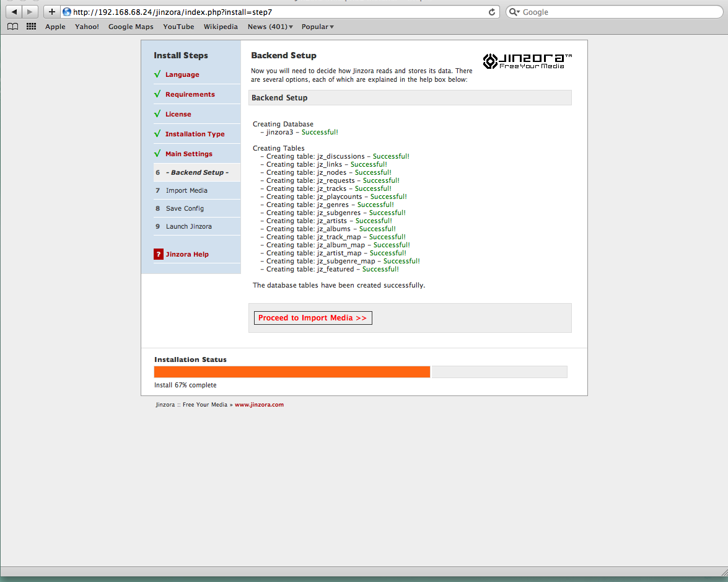Click the 'jz_subgenre_map' table creation line
The height and width of the screenshot is (582, 728).
pos(340,261)
